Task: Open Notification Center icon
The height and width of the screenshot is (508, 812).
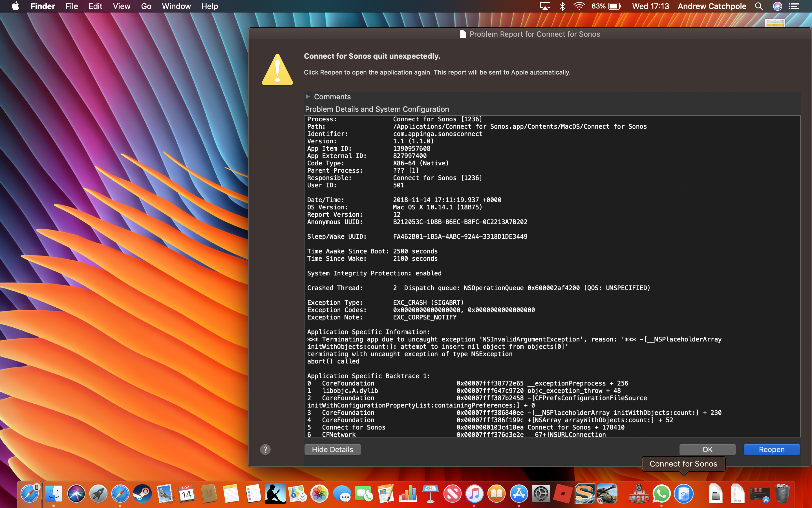Action: (794, 6)
